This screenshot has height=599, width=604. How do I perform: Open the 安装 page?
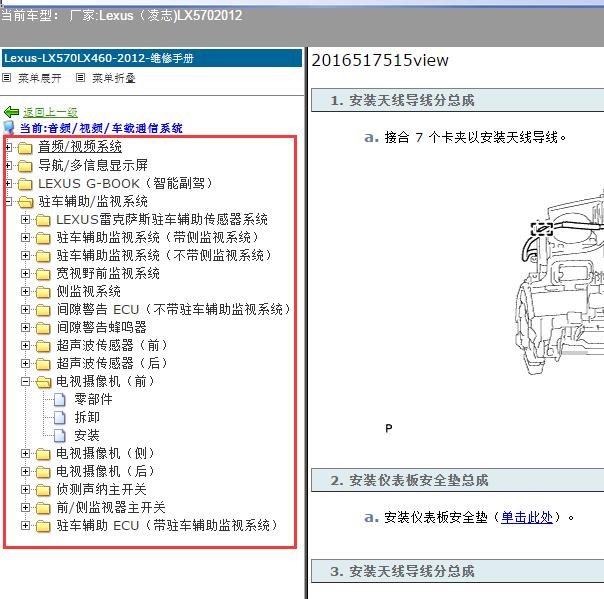click(x=87, y=435)
